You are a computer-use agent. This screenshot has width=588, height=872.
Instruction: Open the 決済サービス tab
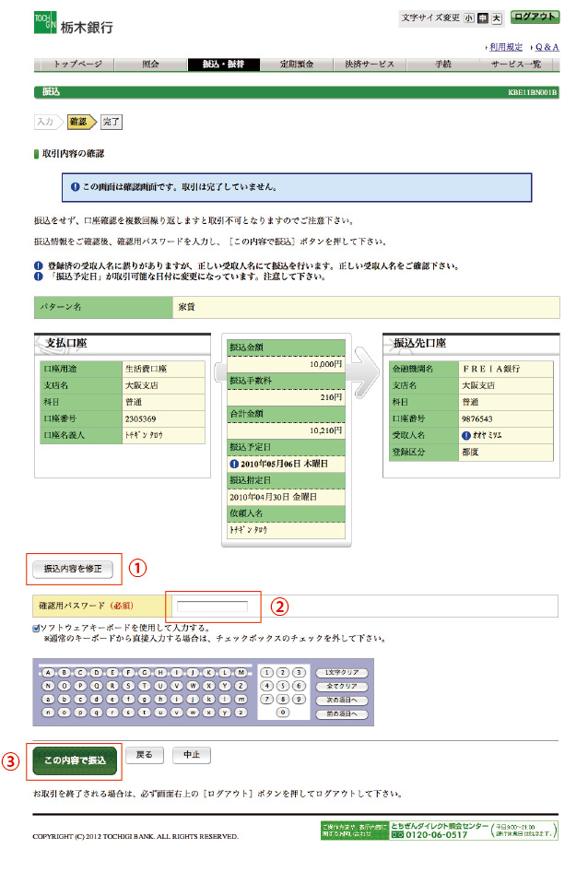[370, 64]
